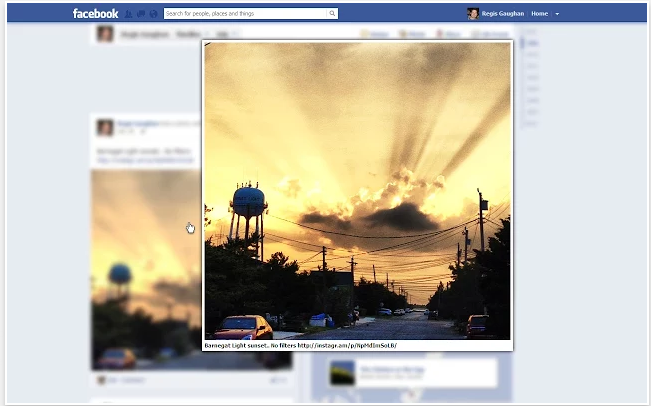Open the account menu dropdown arrow

coord(557,14)
